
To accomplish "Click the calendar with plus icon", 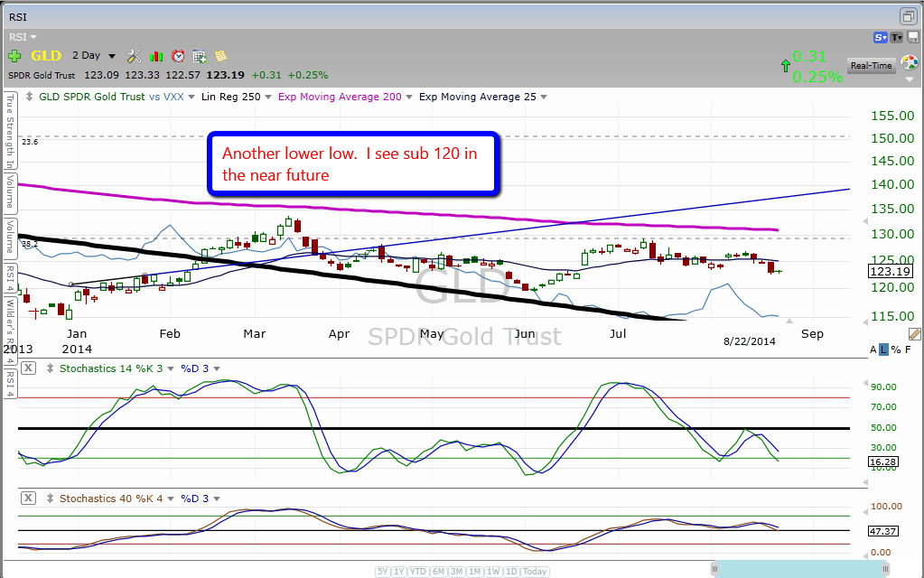I will (200, 56).
